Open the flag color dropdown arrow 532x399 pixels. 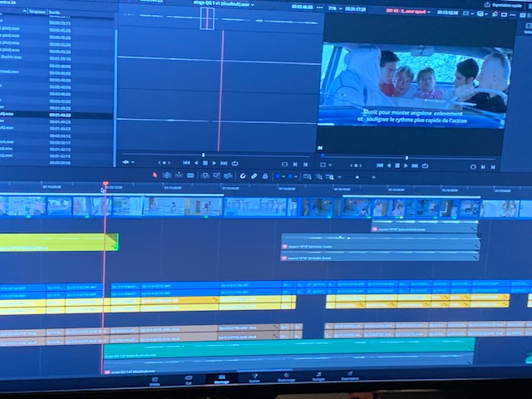(x=283, y=177)
